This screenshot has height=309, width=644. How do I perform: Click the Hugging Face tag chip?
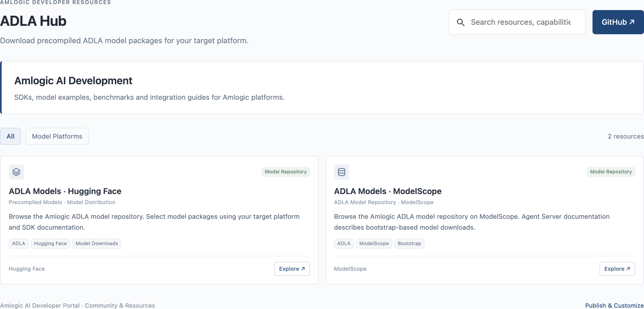pos(50,243)
